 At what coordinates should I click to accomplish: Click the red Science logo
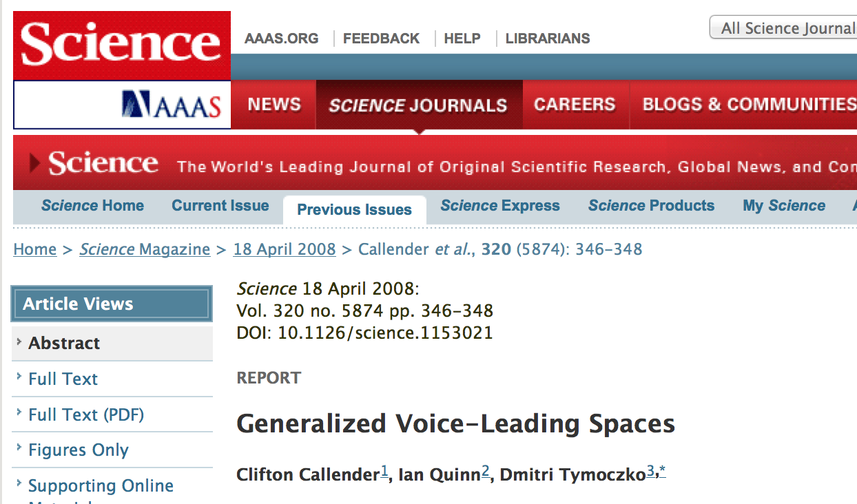(x=122, y=45)
